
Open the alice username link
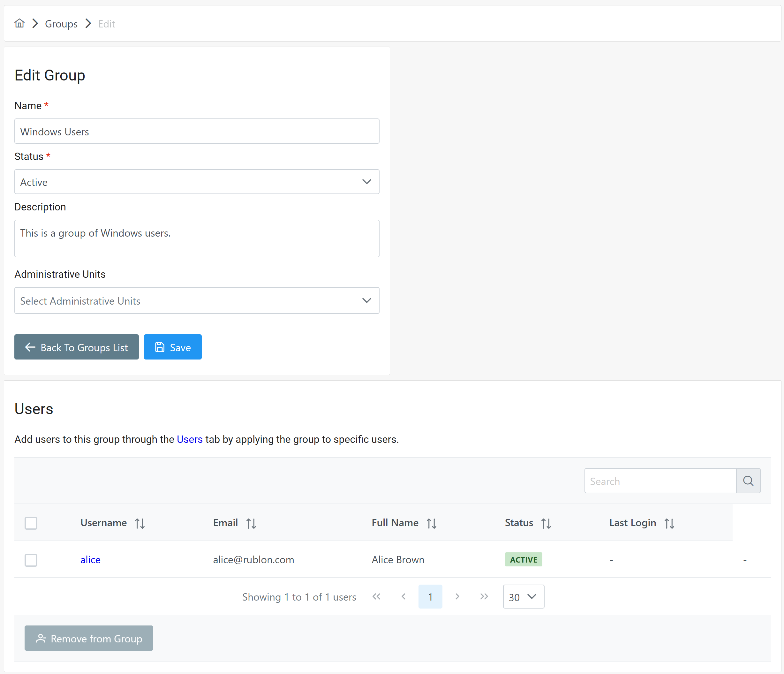coord(90,560)
